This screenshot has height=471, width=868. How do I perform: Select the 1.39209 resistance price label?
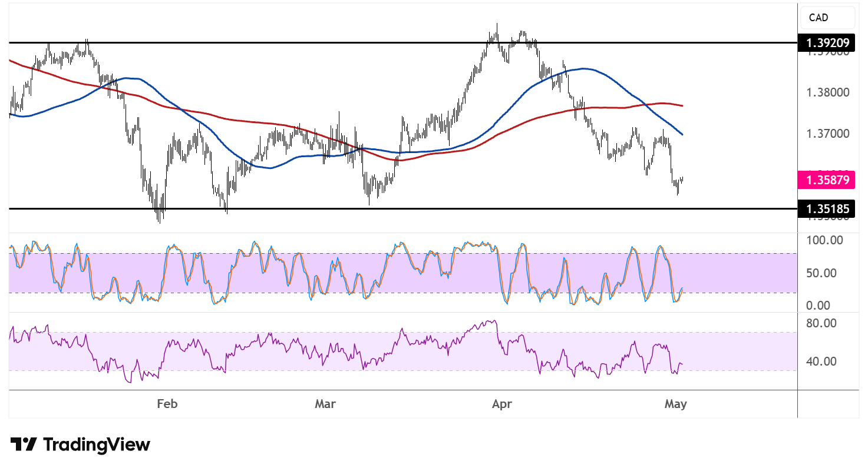coord(827,42)
